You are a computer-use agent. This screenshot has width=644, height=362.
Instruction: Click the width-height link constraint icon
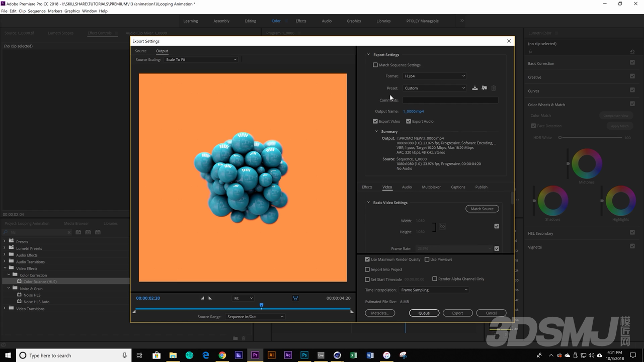pyautogui.click(x=442, y=226)
